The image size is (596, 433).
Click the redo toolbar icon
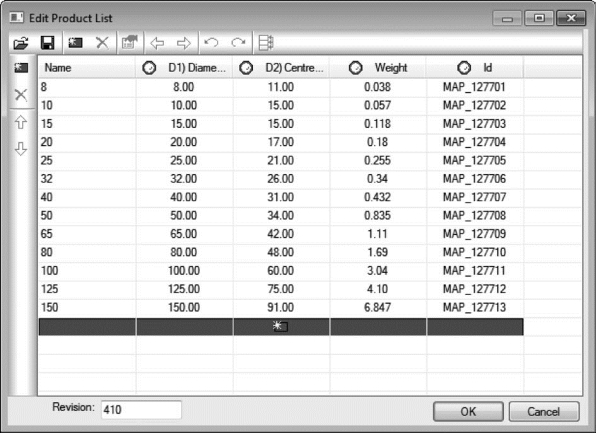pos(238,42)
